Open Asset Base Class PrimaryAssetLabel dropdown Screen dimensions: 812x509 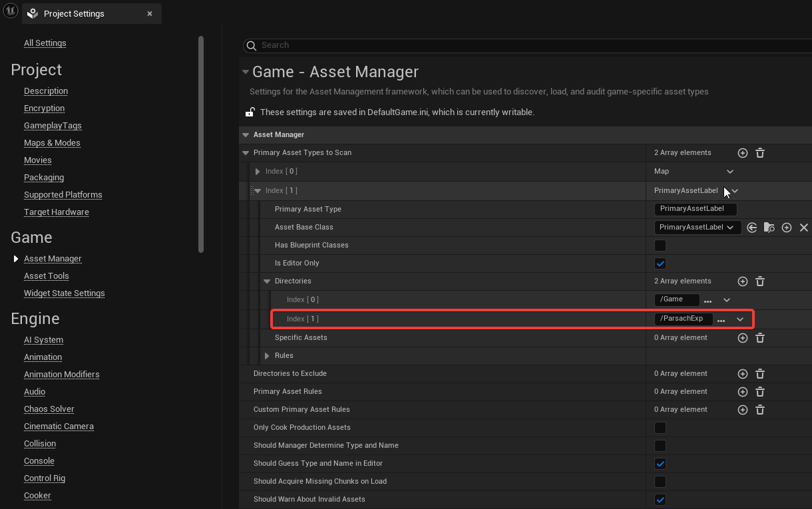point(697,228)
